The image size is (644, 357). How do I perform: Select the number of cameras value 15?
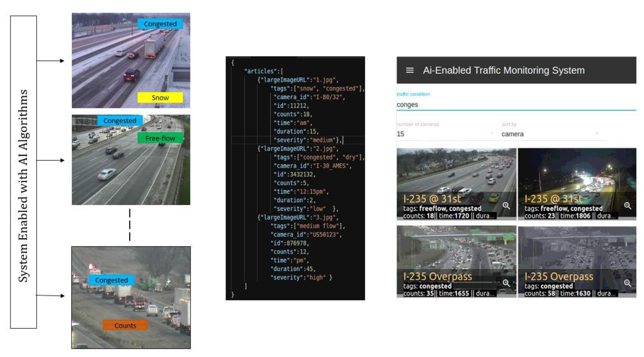(x=401, y=134)
